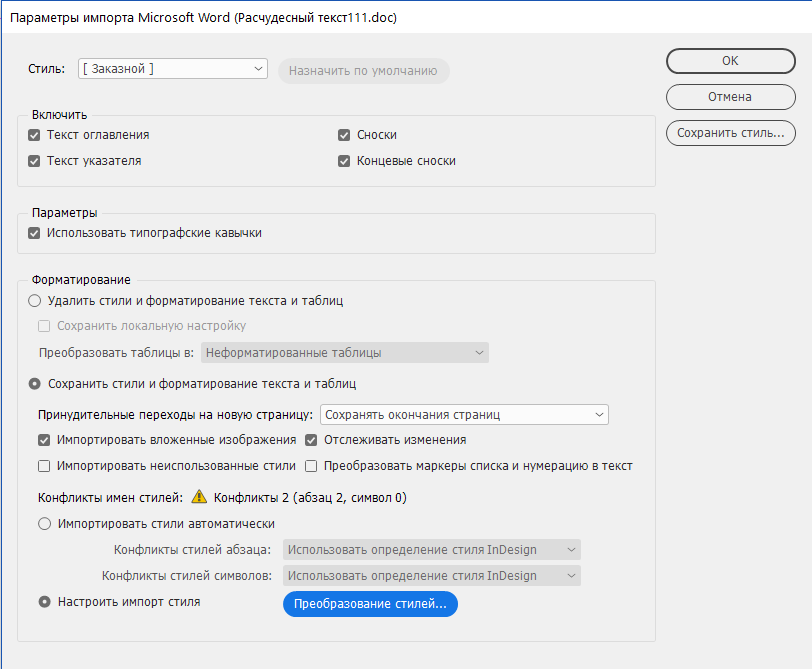Enable Преобразовать маркеры списка и нумерацию в текст

point(312,466)
